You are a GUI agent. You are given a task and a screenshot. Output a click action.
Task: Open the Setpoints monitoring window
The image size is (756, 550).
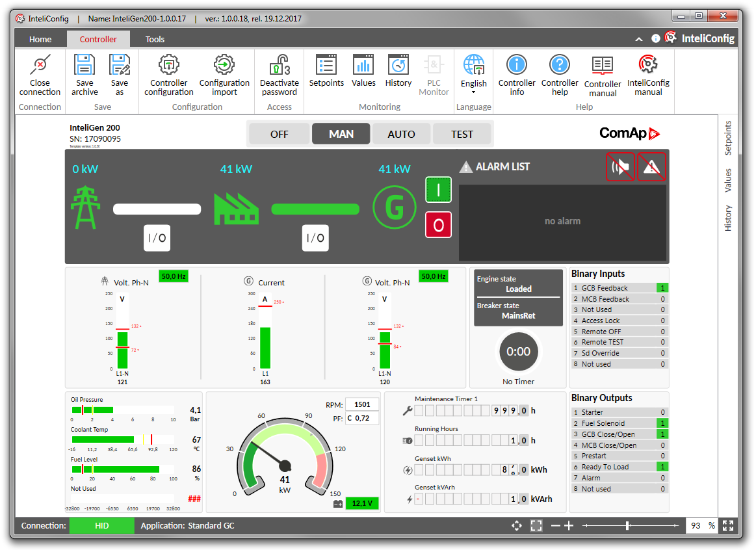(326, 73)
